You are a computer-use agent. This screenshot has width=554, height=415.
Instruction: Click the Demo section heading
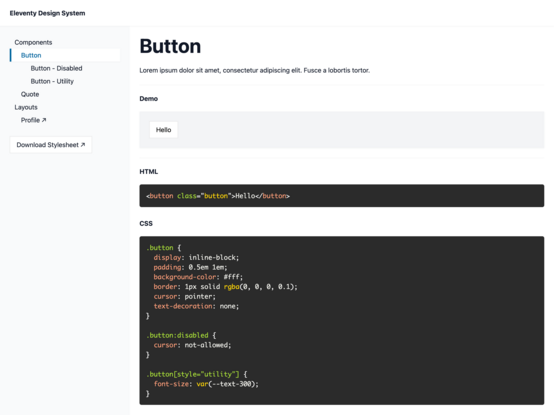149,99
